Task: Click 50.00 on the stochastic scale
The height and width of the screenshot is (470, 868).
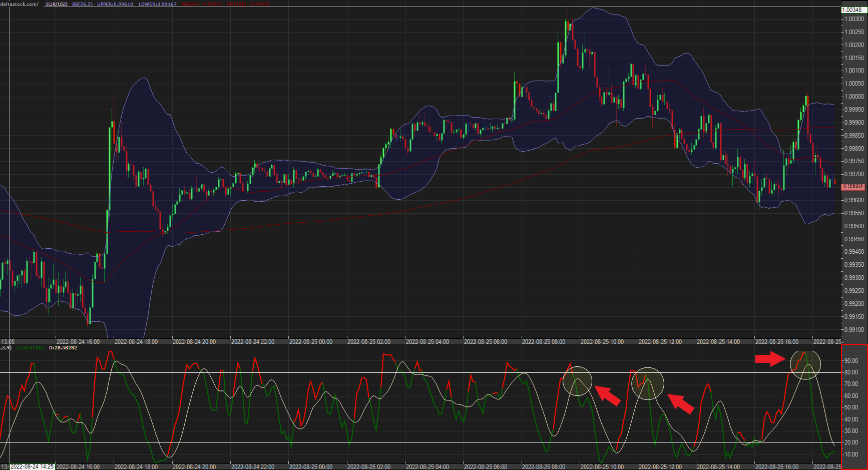Action: click(851, 407)
